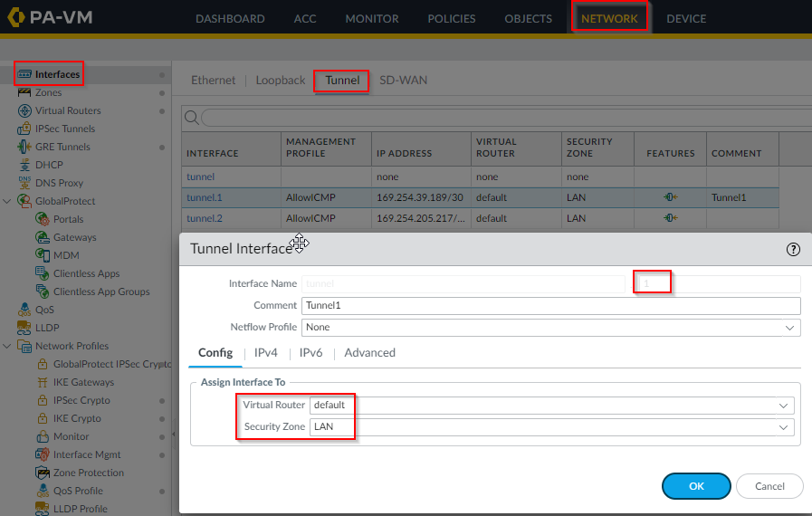Click the 169.254.39.189/30 IP address cell
Screen dimensions: 812x516
pos(421,197)
